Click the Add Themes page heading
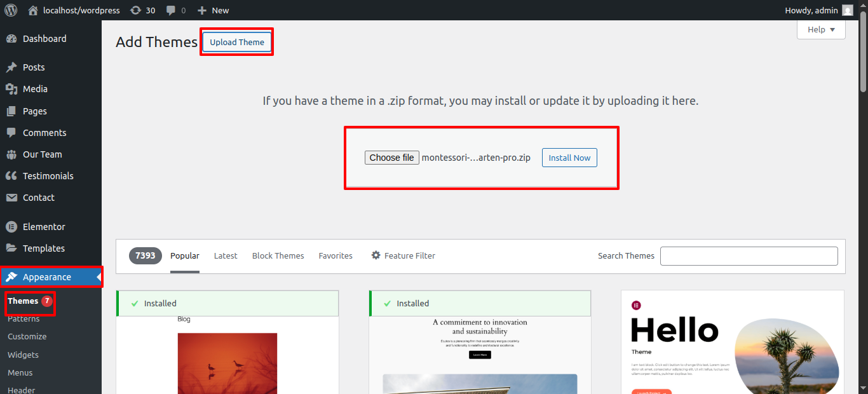868x394 pixels. click(157, 42)
